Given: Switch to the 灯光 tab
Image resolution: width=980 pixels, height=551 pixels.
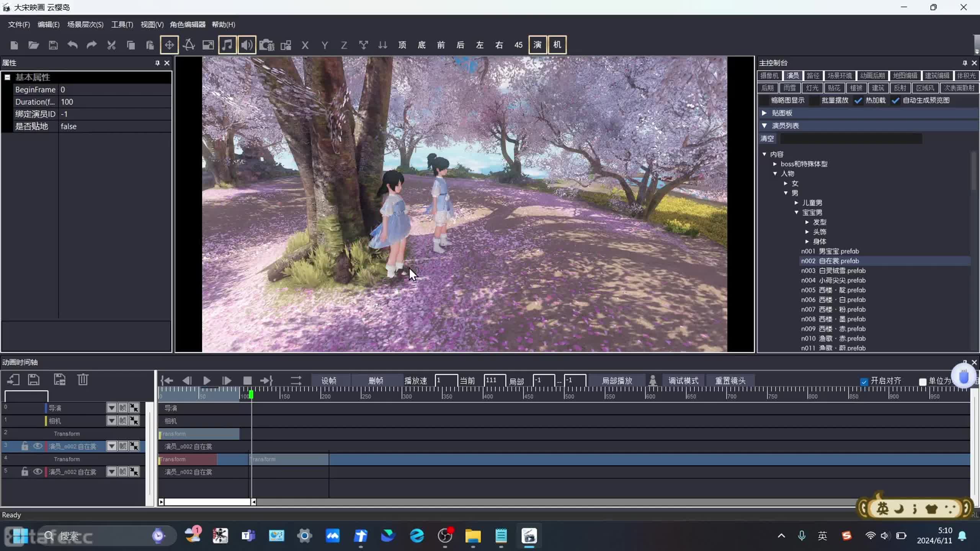Looking at the screenshot, I should pyautogui.click(x=812, y=88).
